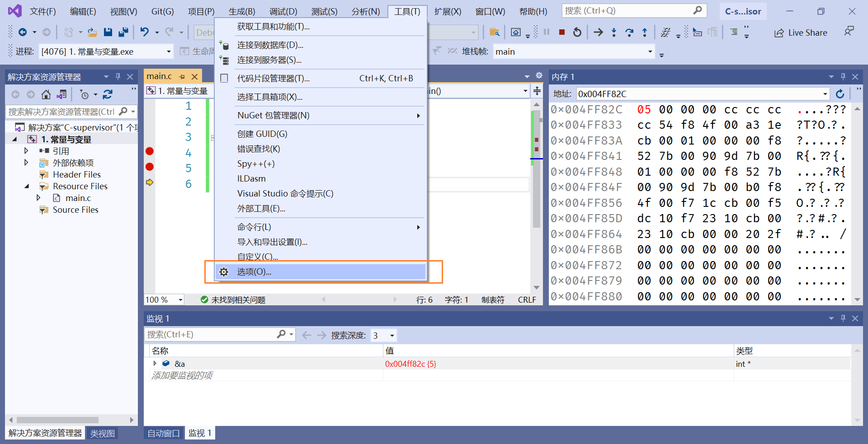This screenshot has width=868, height=444.
Task: Open the search depth dropdown
Action: point(392,335)
